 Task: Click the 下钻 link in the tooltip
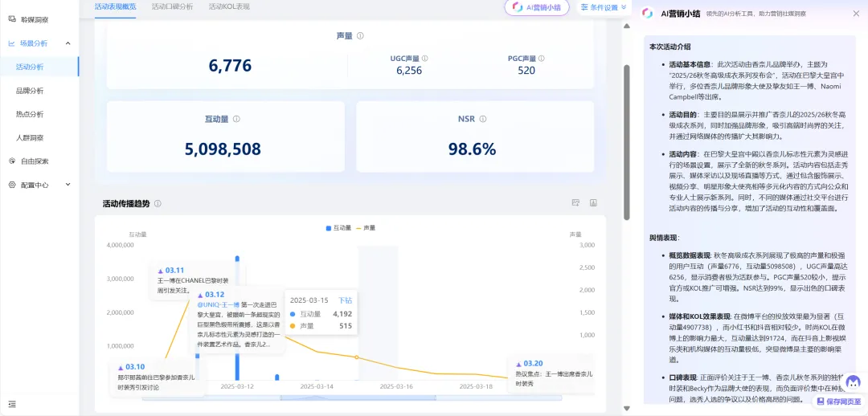pyautogui.click(x=345, y=300)
